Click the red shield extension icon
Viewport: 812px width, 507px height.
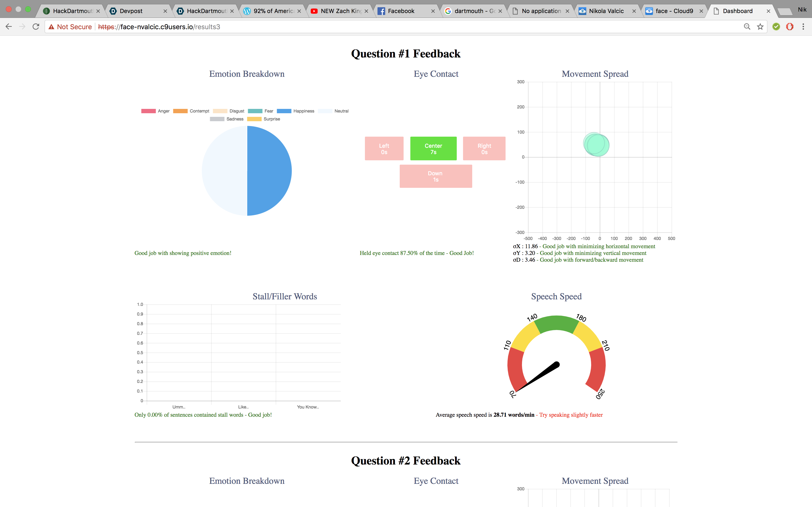point(790,27)
